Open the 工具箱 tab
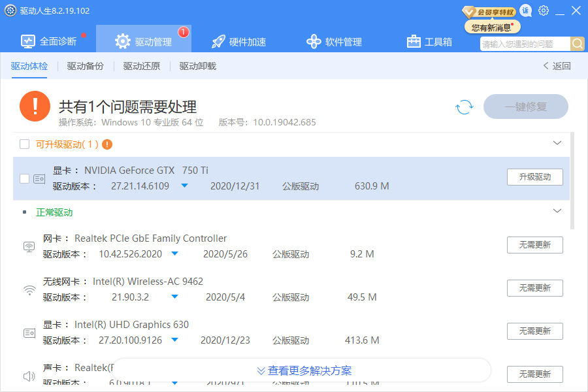Image resolution: width=588 pixels, height=392 pixels. [429, 41]
